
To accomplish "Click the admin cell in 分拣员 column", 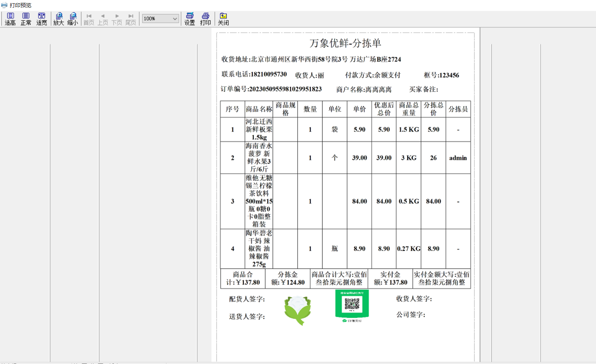I will (x=458, y=158).
